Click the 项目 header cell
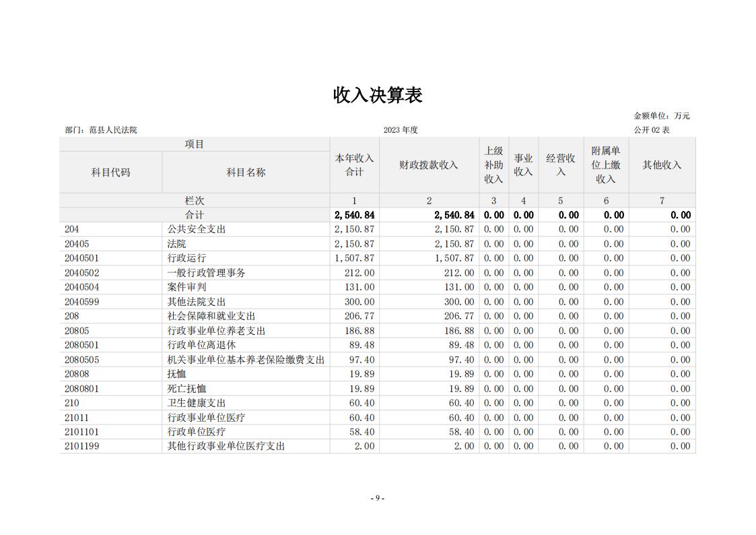Screen dimensions: 756x535 point(195,144)
